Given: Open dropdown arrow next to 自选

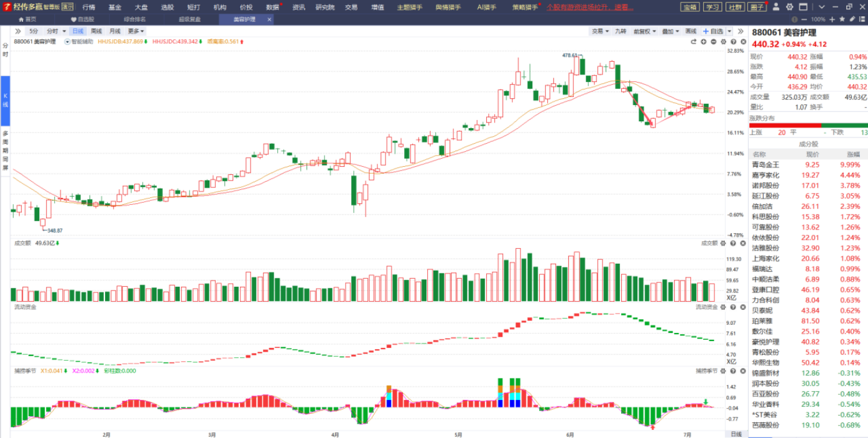Looking at the screenshot, I should [728, 31].
